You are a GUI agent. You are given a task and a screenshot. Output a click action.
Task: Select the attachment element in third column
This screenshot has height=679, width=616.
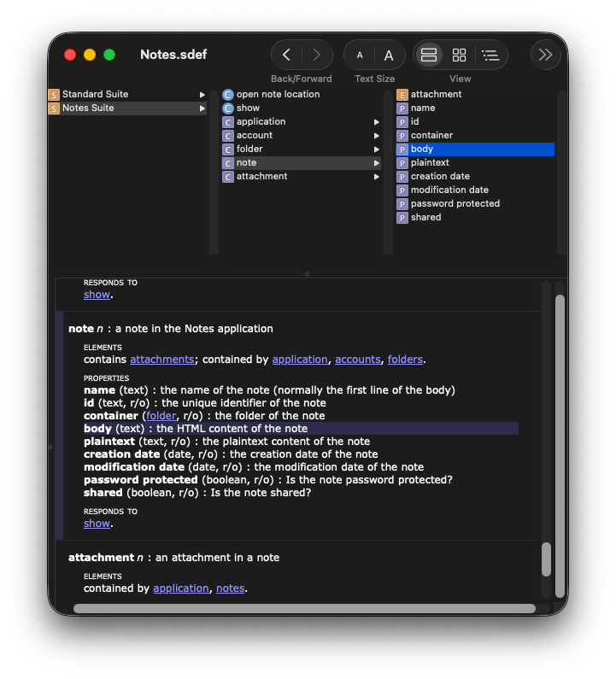[475, 95]
